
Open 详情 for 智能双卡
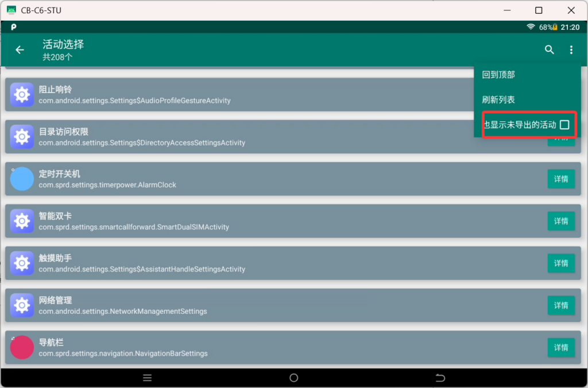coord(561,221)
